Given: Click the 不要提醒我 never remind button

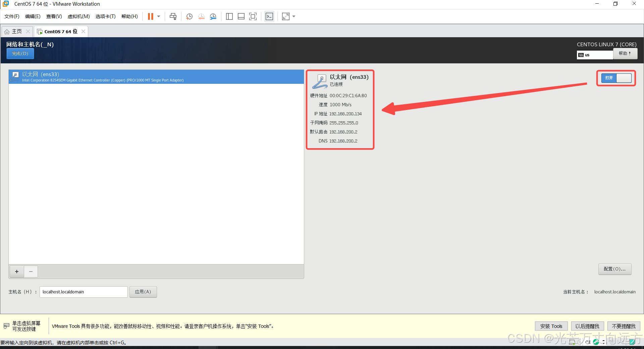Looking at the screenshot, I should pos(624,326).
